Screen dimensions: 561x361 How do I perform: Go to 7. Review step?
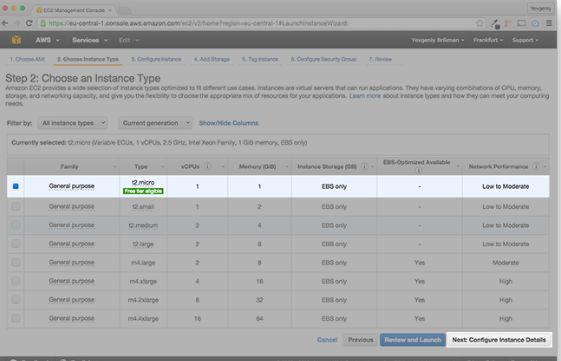(380, 59)
